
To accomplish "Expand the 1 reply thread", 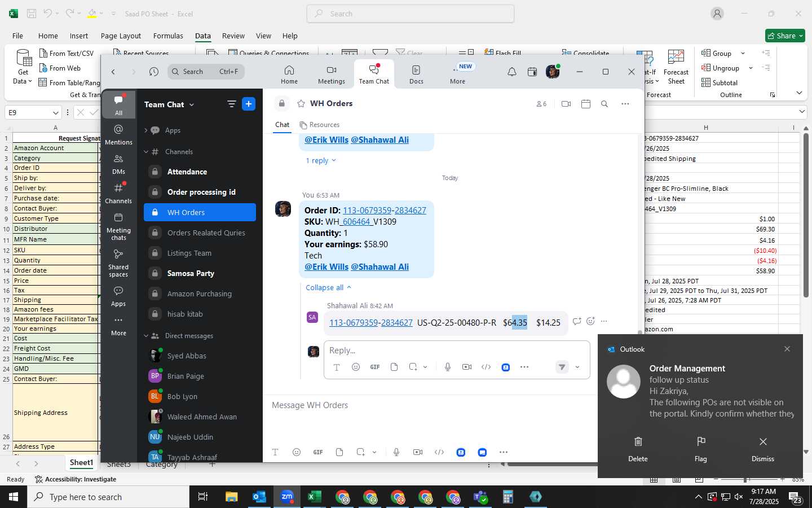I will coord(320,160).
